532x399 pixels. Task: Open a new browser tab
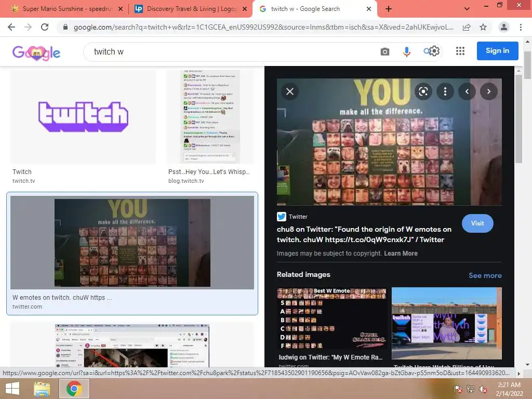click(x=389, y=9)
